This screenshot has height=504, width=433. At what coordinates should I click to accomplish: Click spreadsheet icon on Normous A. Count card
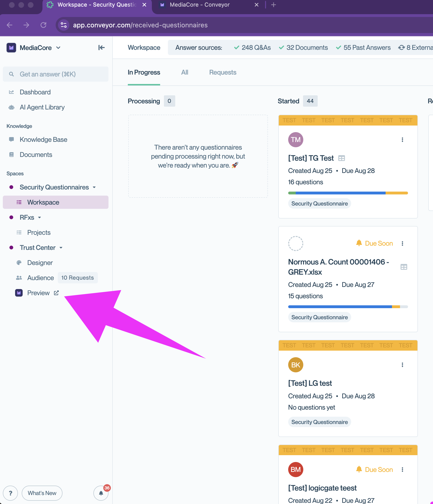tap(404, 267)
